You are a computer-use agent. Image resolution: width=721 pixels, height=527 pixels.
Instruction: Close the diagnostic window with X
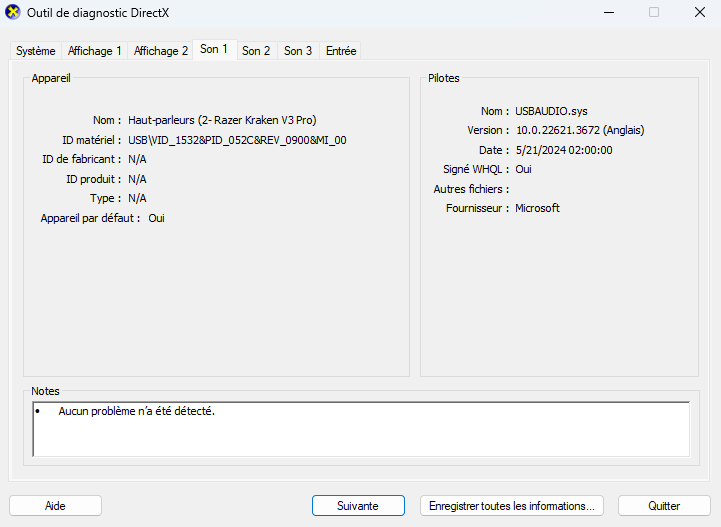click(x=699, y=13)
